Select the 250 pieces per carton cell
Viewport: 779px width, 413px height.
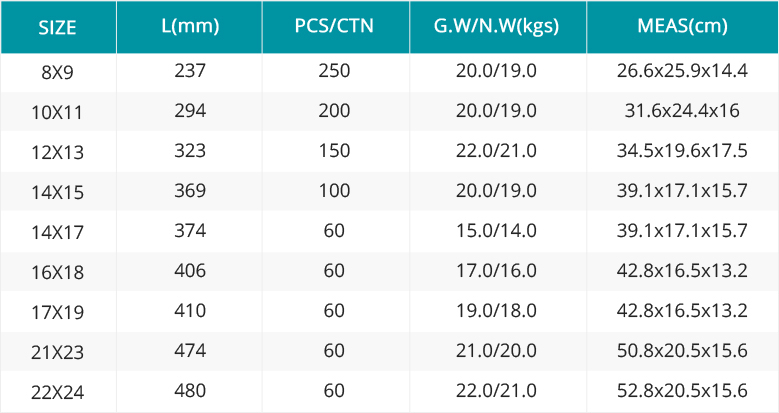[x=335, y=73]
